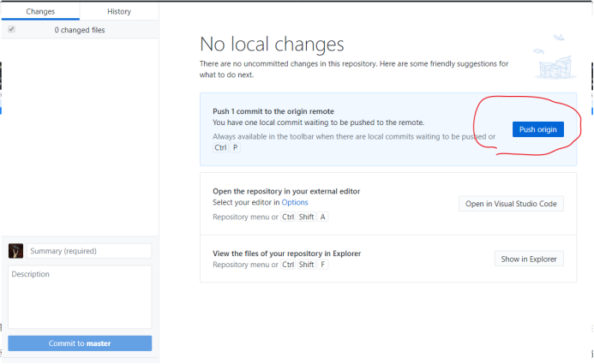The image size is (594, 364).
Task: Click Show in Explorer button
Action: coord(529,259)
